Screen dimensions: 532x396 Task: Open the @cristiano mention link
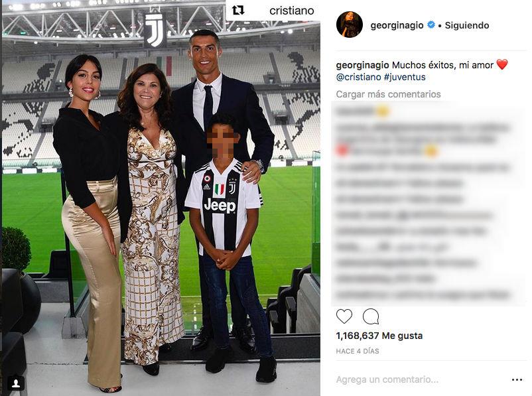click(358, 77)
